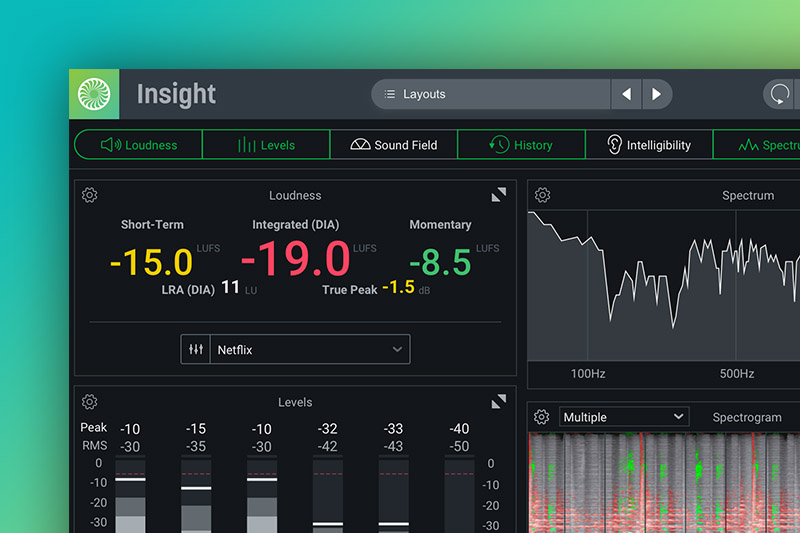This screenshot has width=800, height=533.
Task: Open Spectrogram panel settings gear
Action: (541, 417)
